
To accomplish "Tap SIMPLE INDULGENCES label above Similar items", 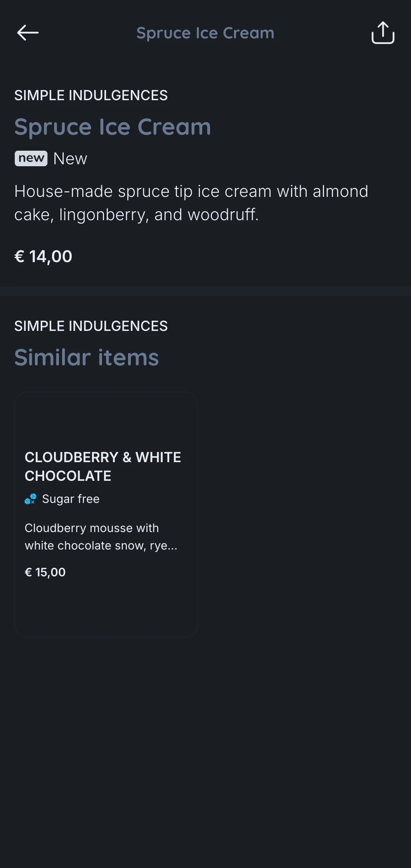I will pos(91,326).
